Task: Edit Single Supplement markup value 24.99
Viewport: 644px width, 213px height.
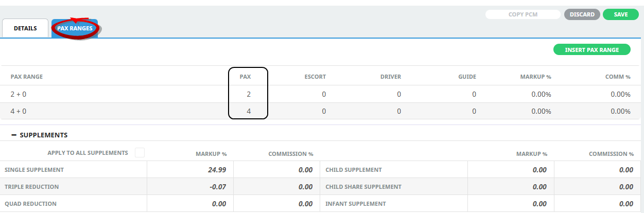Action: (x=188, y=170)
